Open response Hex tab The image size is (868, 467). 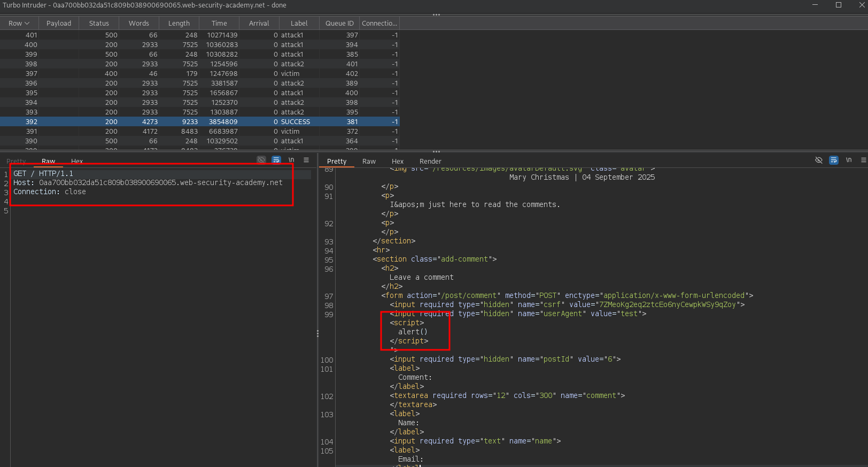(x=398, y=161)
